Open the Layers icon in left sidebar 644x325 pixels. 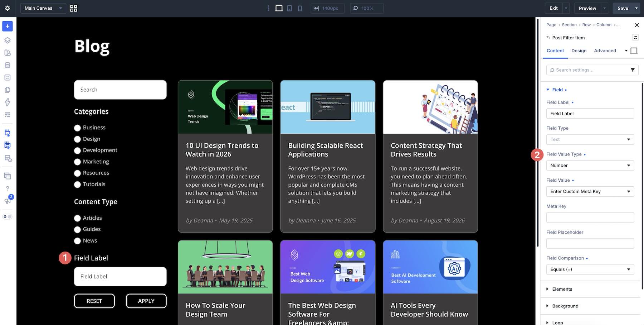tap(8, 40)
